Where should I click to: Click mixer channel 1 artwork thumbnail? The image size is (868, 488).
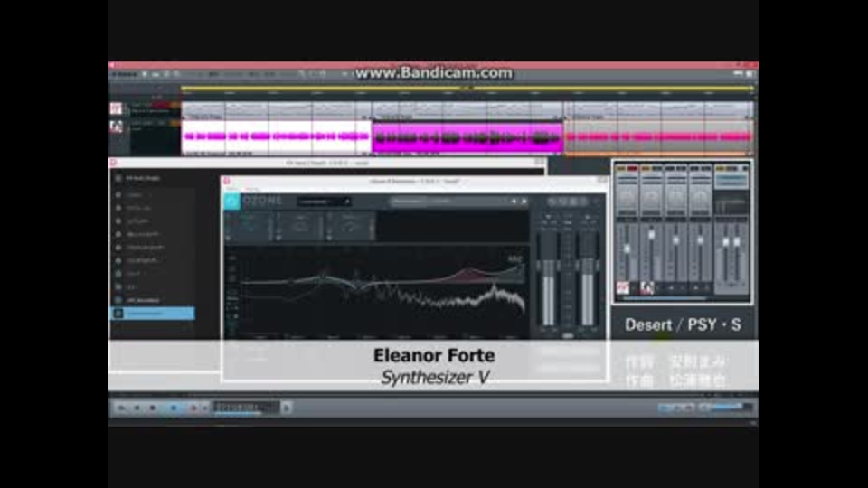pyautogui.click(x=623, y=287)
